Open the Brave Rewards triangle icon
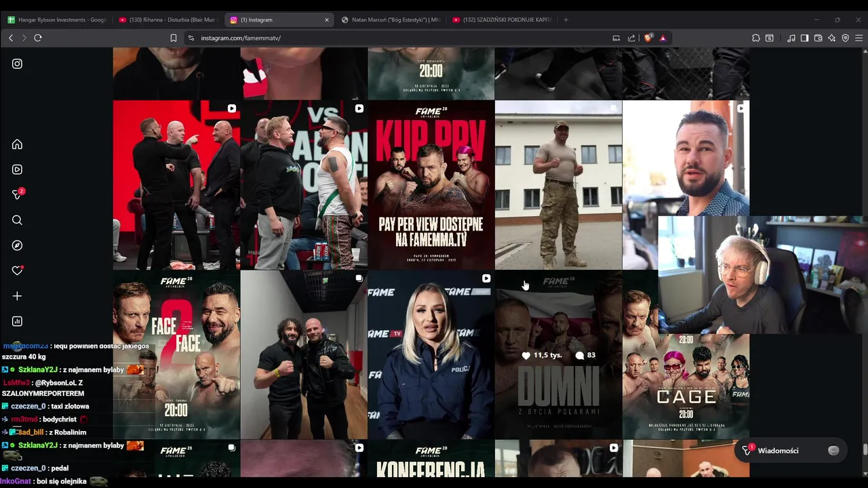 [663, 38]
